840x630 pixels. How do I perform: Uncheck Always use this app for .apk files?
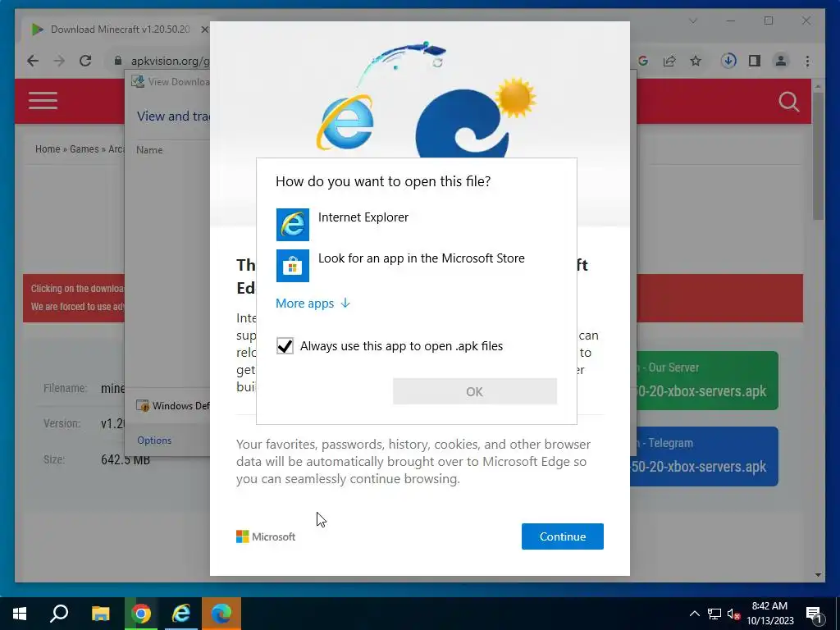pyautogui.click(x=285, y=345)
